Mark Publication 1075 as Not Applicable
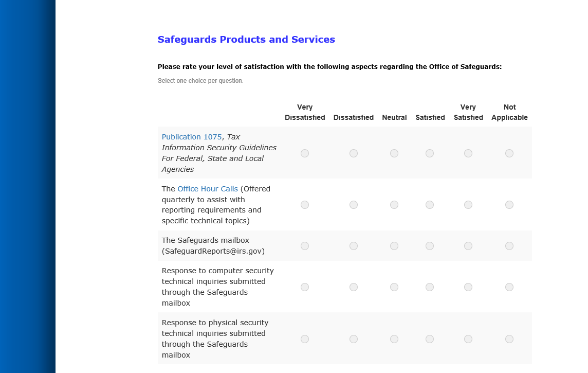 509,153
